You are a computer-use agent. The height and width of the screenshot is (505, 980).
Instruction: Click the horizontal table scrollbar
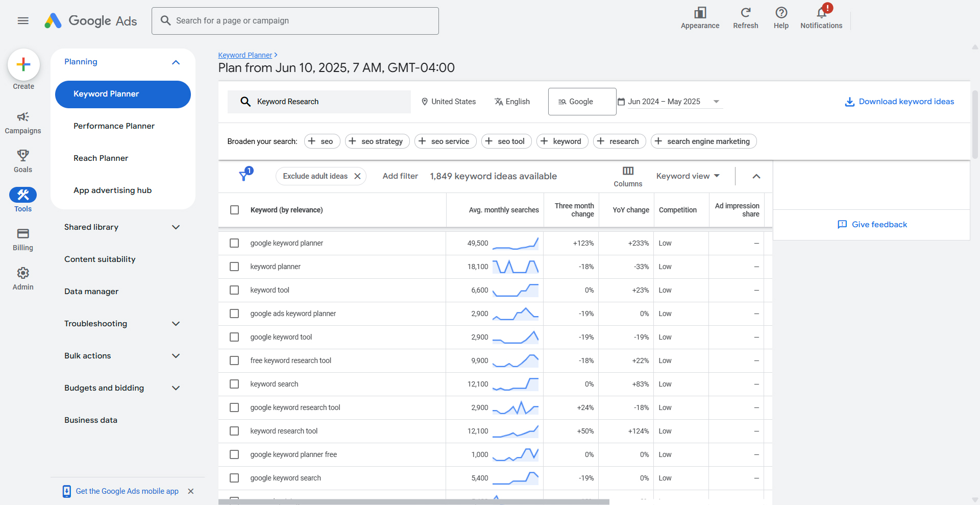(x=413, y=502)
